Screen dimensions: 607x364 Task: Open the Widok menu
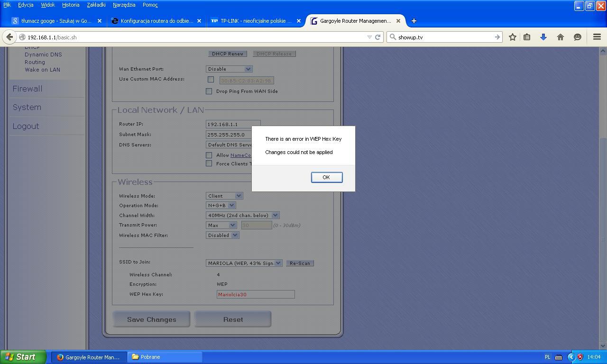coord(48,5)
